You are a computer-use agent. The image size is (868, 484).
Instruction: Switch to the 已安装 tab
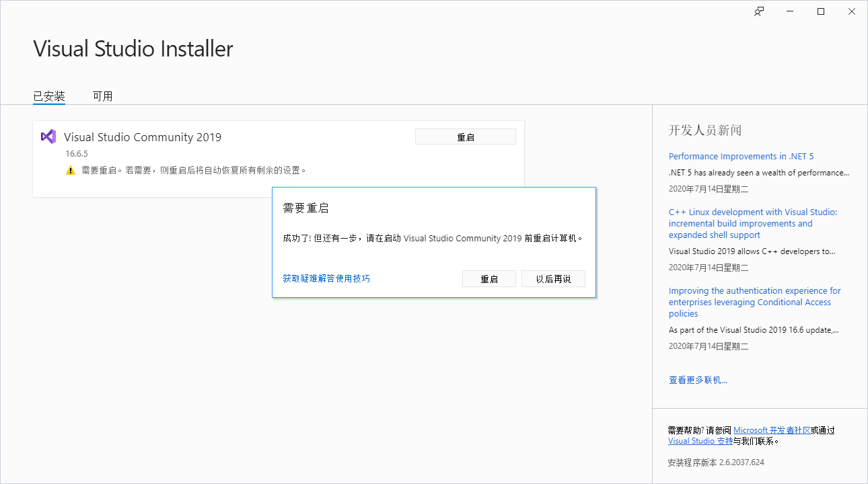[49, 96]
